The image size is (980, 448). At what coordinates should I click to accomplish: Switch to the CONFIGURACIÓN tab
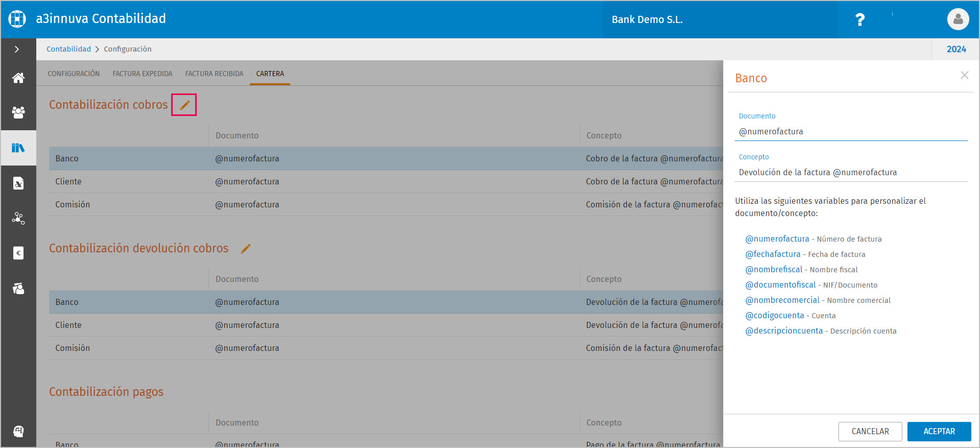(x=74, y=74)
